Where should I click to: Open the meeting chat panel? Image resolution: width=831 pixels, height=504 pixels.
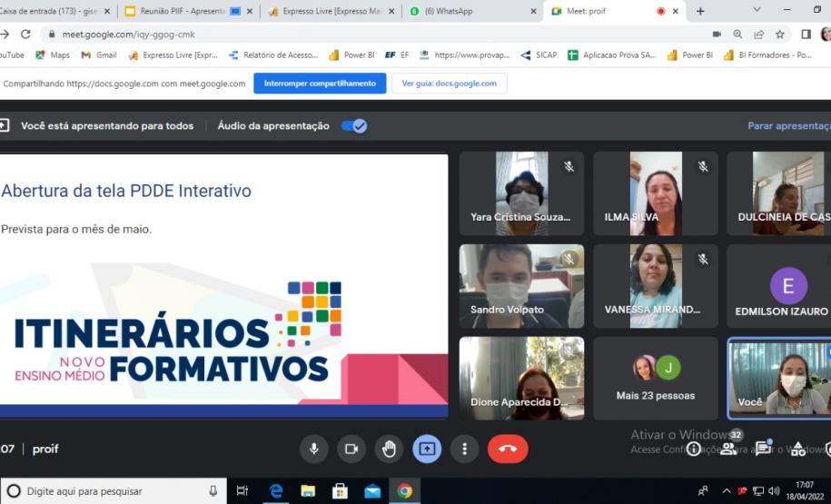tap(763, 449)
